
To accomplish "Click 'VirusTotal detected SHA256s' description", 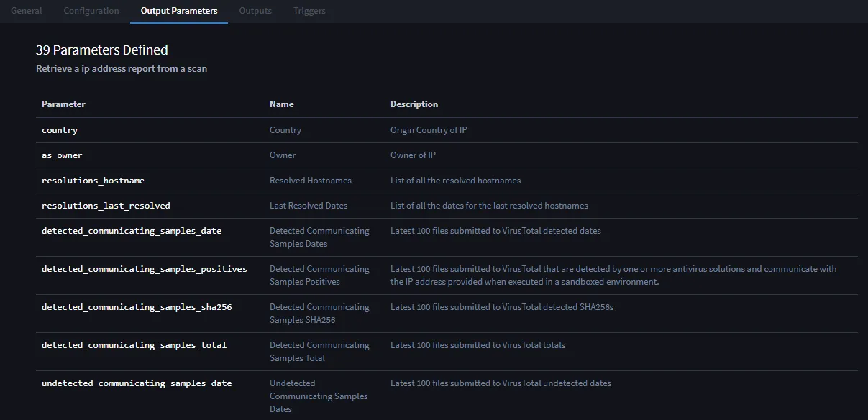I will click(x=502, y=307).
